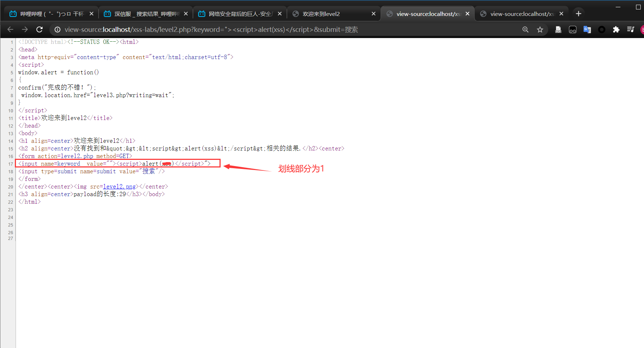Close the 欢迎来到level2 tab
This screenshot has width=644, height=348.
(374, 14)
